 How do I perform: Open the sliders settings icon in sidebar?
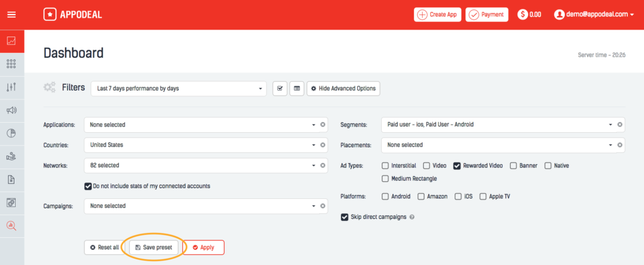(x=11, y=87)
